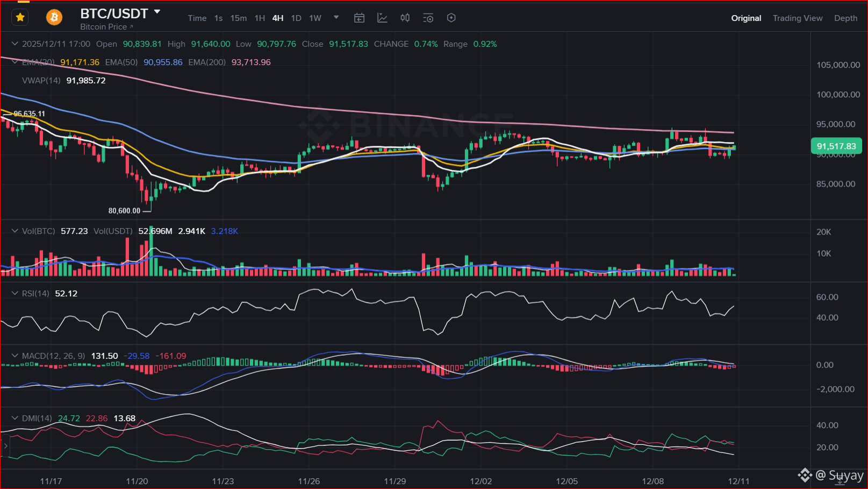Choose the 1W time interval
The width and height of the screenshot is (868, 489).
[315, 18]
